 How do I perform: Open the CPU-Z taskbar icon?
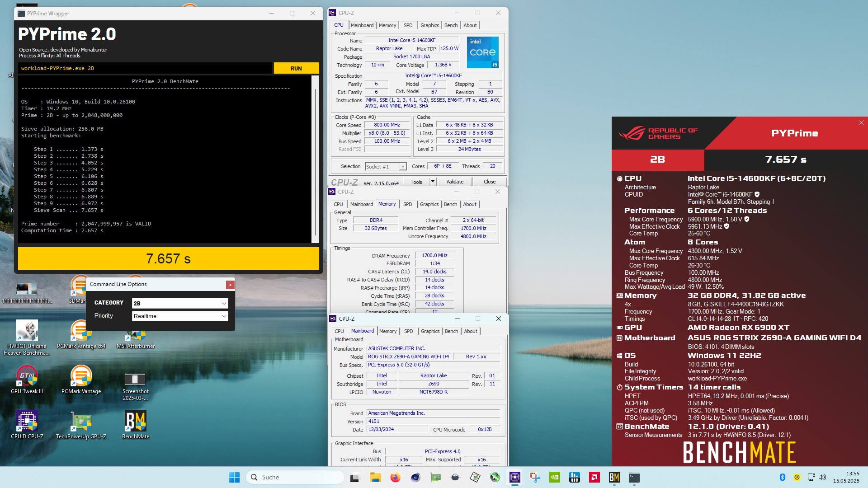(x=515, y=477)
